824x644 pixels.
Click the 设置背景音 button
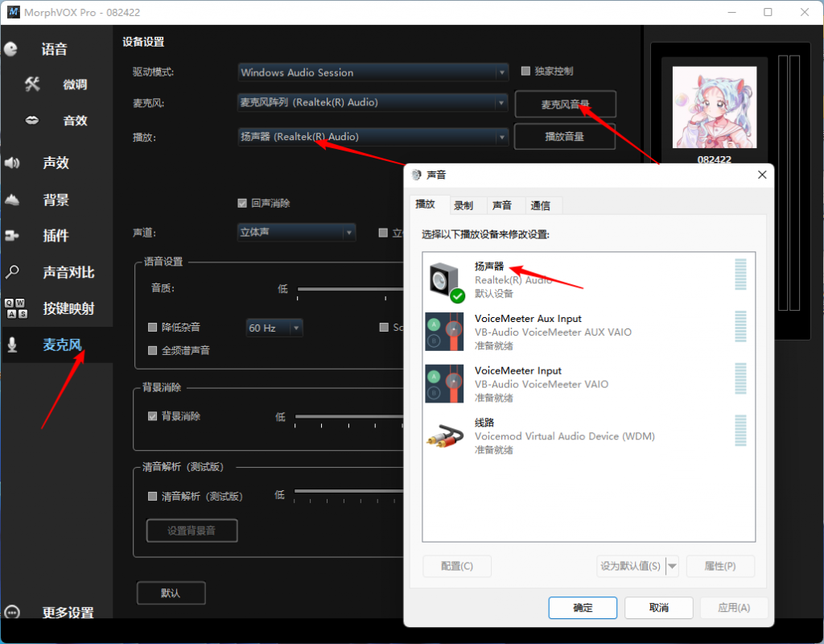pos(192,530)
